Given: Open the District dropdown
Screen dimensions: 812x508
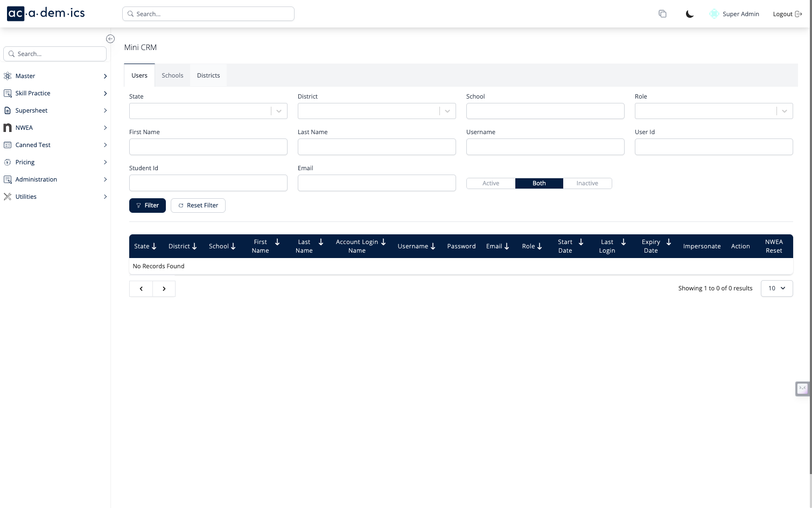Looking at the screenshot, I should click(x=377, y=111).
